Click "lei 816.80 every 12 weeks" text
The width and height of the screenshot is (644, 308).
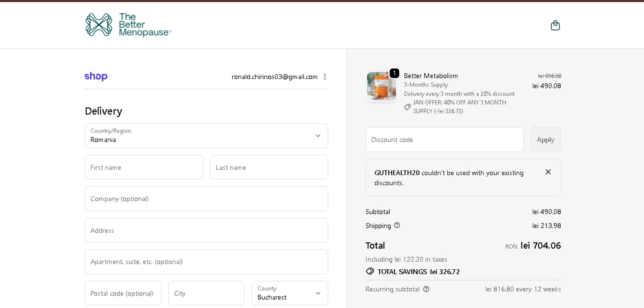523,289
